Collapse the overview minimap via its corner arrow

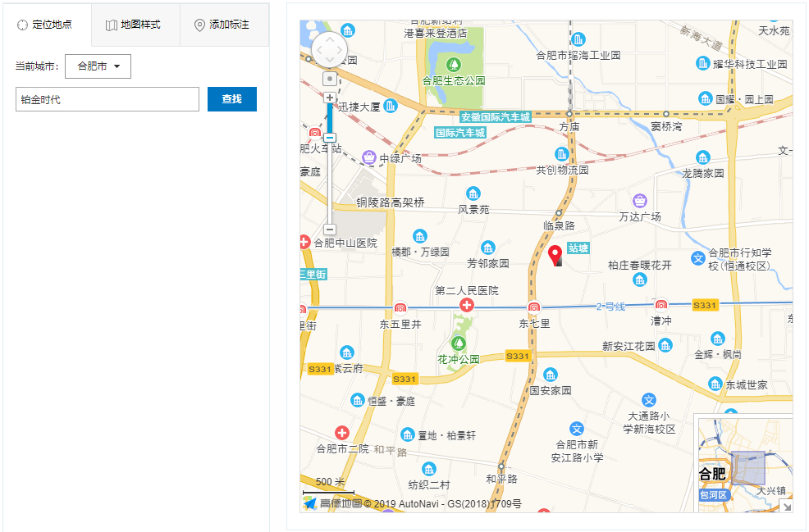click(x=787, y=506)
